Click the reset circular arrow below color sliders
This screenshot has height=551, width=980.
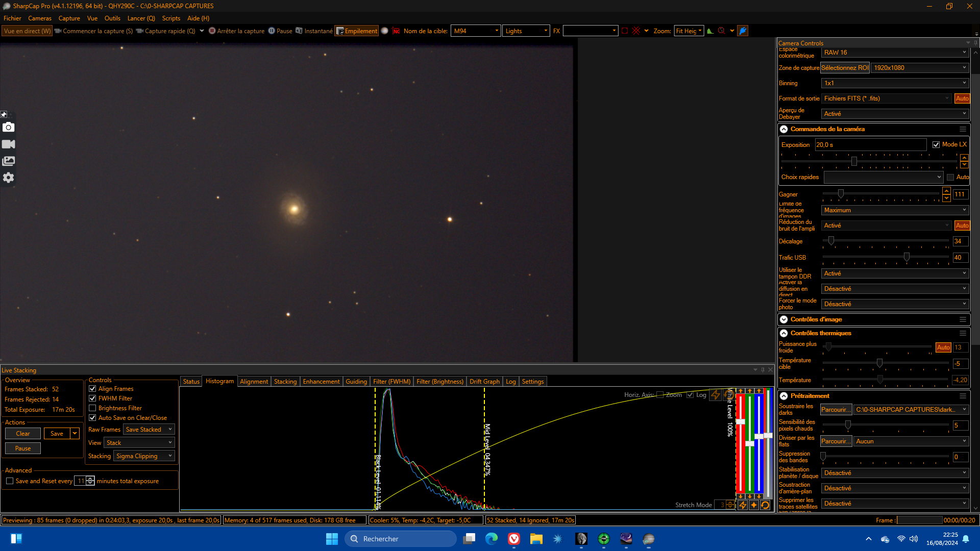(x=765, y=505)
